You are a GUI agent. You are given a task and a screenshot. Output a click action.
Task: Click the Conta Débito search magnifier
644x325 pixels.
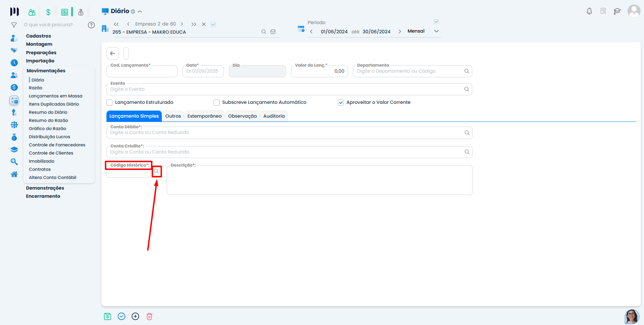pyautogui.click(x=467, y=133)
